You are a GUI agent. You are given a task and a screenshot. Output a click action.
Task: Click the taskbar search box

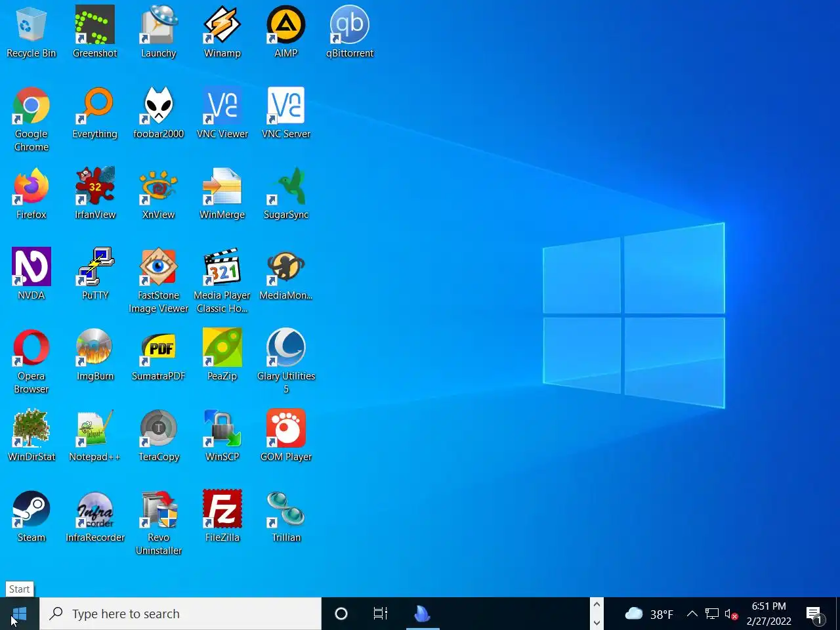point(180,614)
